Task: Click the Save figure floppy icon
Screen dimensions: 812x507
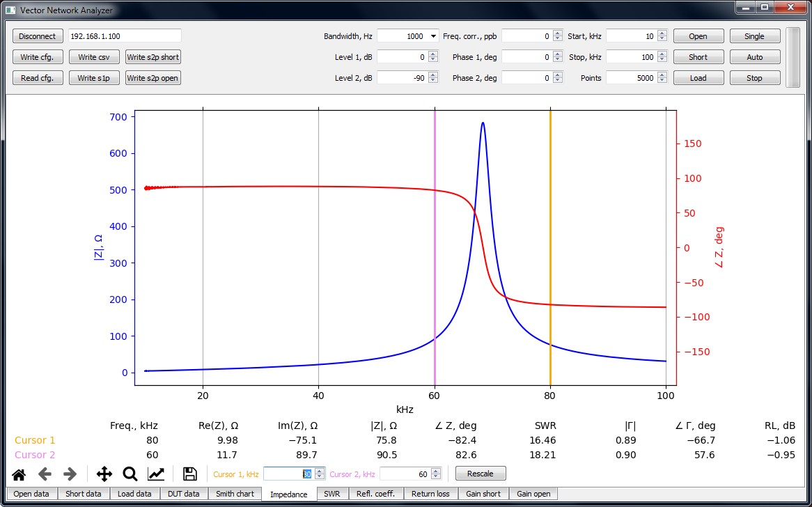Action: pyautogui.click(x=189, y=474)
